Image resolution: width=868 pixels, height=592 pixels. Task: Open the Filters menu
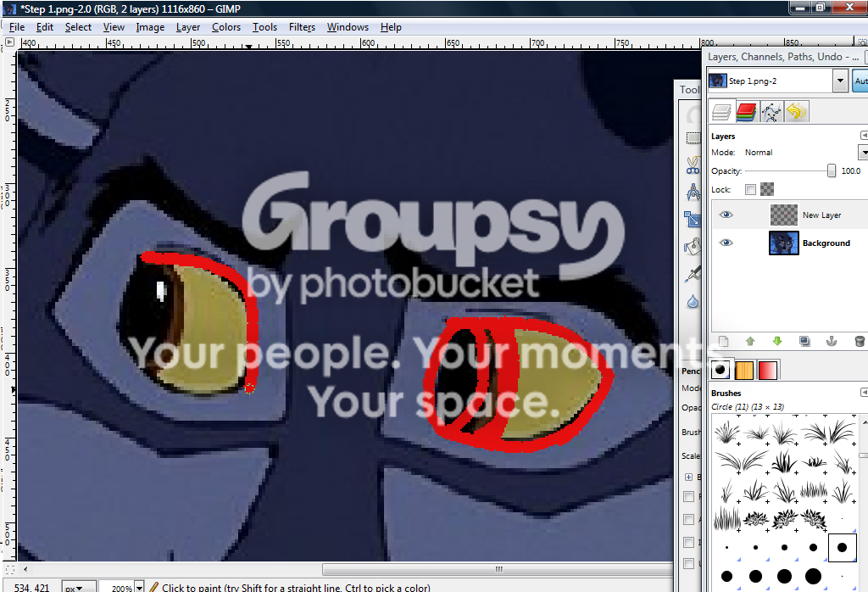click(x=302, y=27)
